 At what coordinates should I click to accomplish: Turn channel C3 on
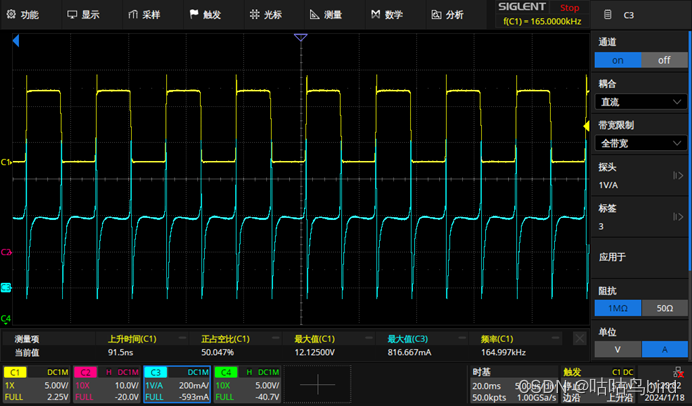[x=618, y=60]
